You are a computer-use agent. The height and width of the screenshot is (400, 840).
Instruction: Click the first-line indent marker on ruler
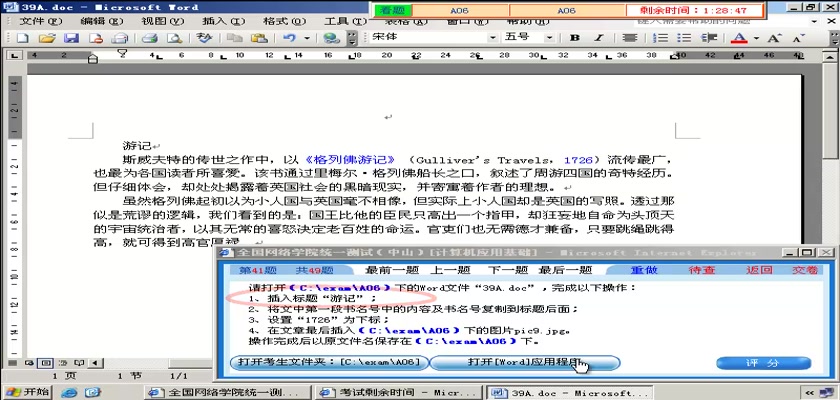[x=123, y=52]
